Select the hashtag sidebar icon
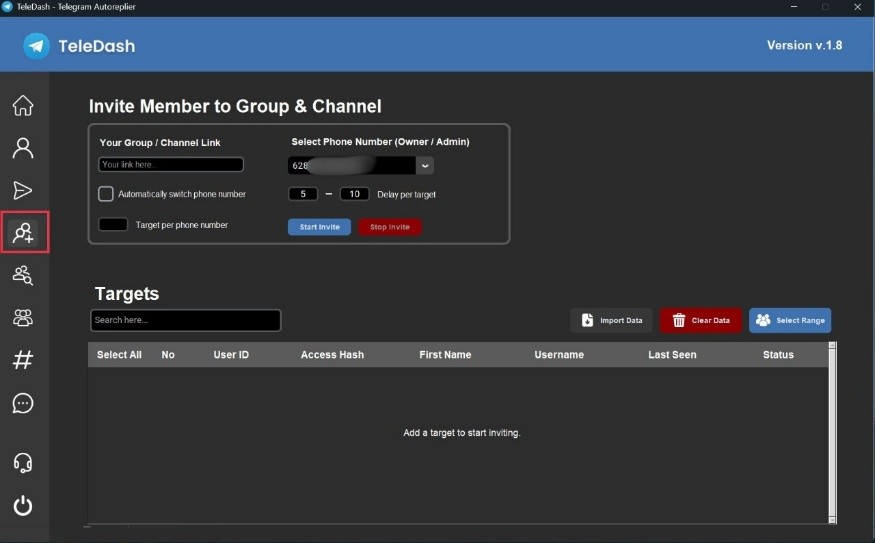This screenshot has width=875, height=543. (23, 360)
